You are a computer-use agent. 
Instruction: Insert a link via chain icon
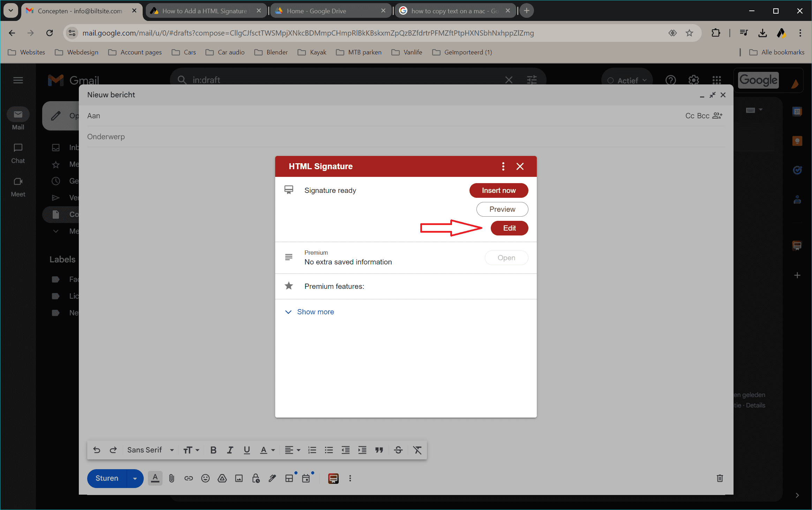click(188, 478)
